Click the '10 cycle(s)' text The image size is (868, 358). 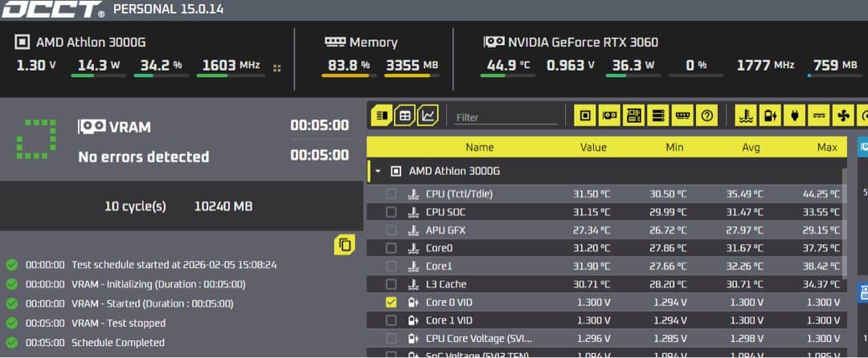pyautogui.click(x=135, y=206)
